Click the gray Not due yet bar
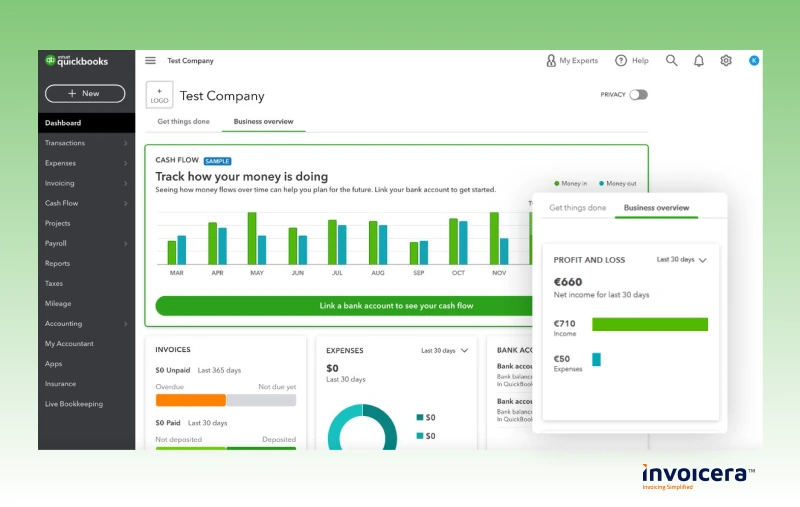Screen dimensions: 800x507 point(261,400)
